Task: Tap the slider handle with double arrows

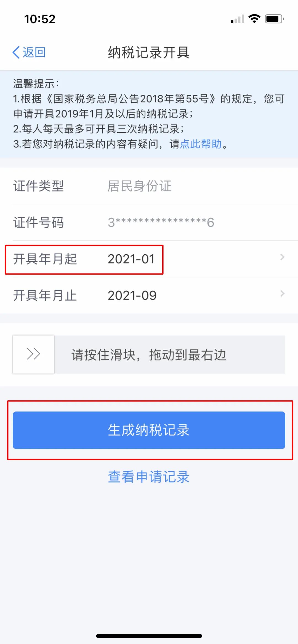Action: 33,354
